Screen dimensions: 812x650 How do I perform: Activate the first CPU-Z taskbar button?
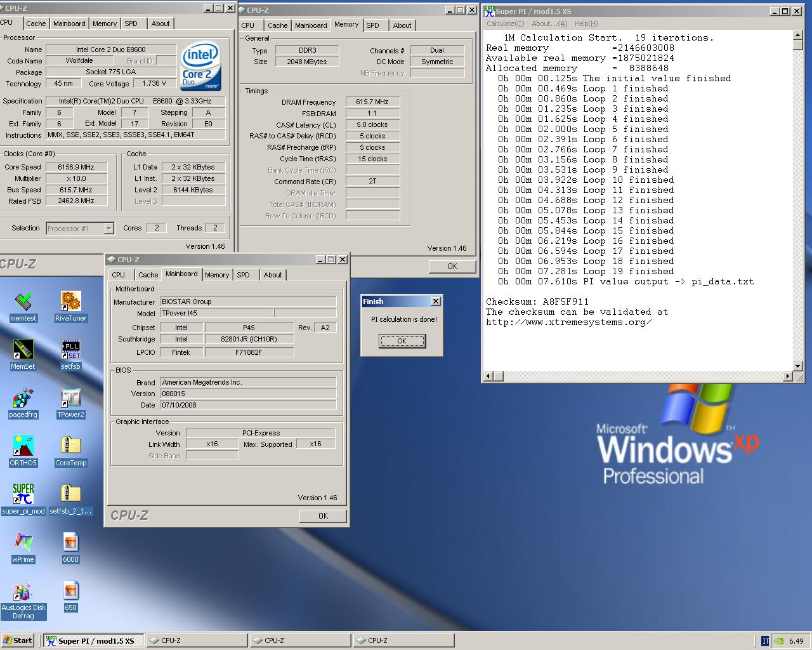pyautogui.click(x=197, y=640)
